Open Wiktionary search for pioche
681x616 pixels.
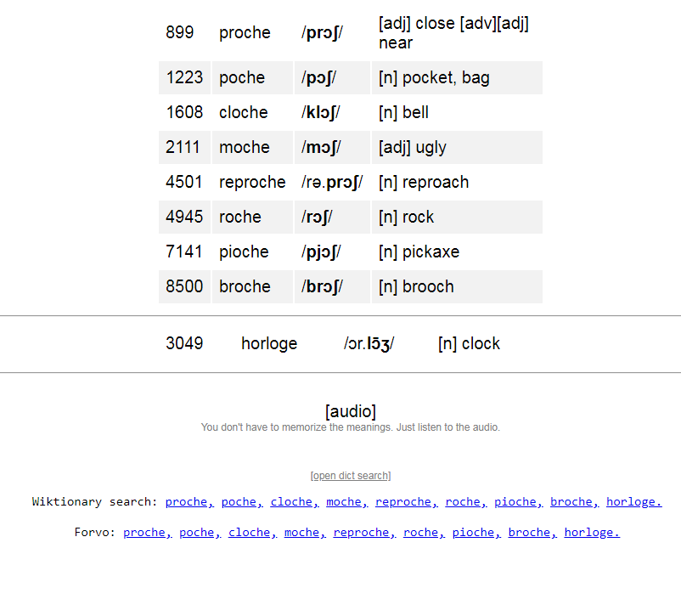click(519, 501)
